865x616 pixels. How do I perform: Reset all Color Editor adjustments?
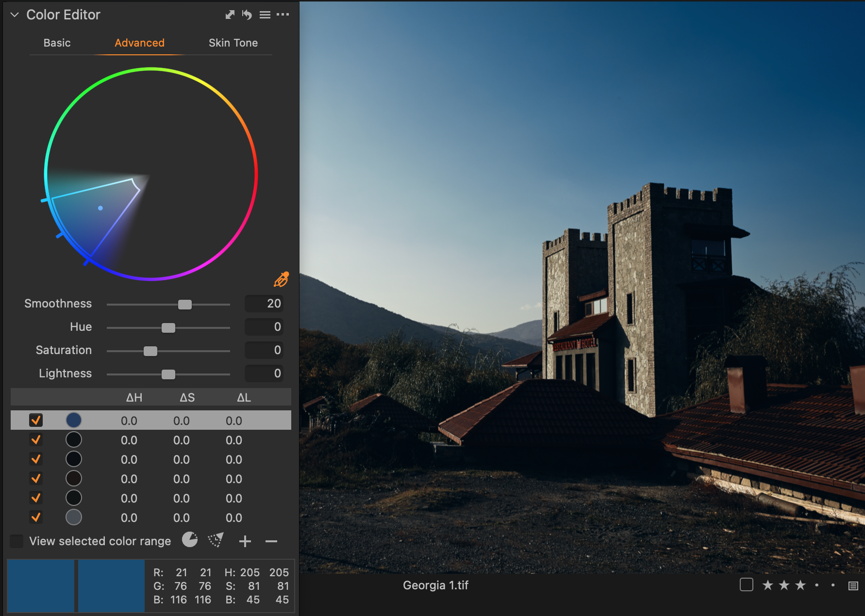pyautogui.click(x=247, y=15)
